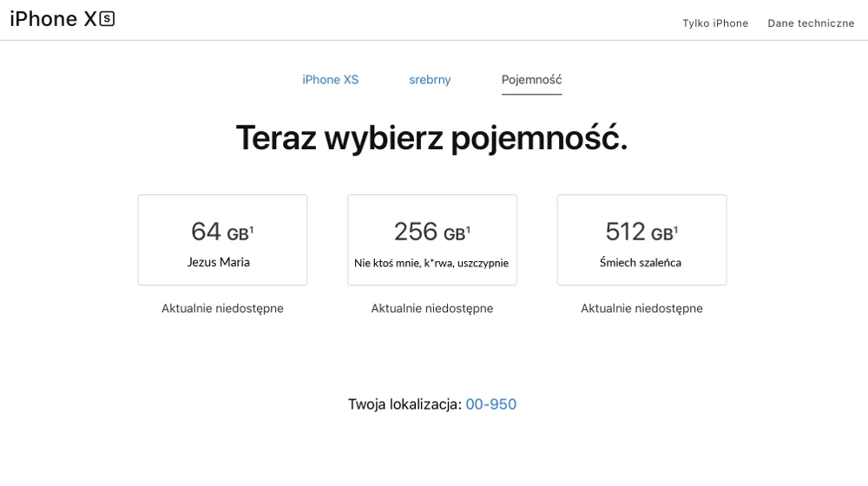The image size is (868, 486).
Task: Choose the 256 GB capacity card
Action: point(432,240)
